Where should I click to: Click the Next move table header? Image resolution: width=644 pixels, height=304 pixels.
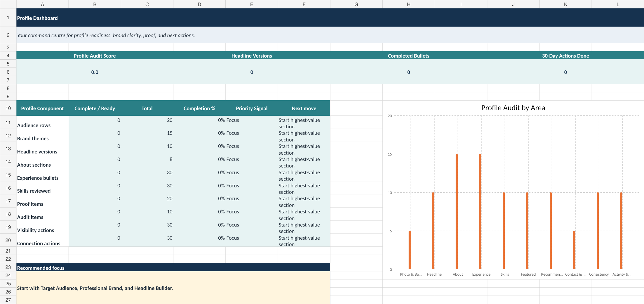point(304,108)
